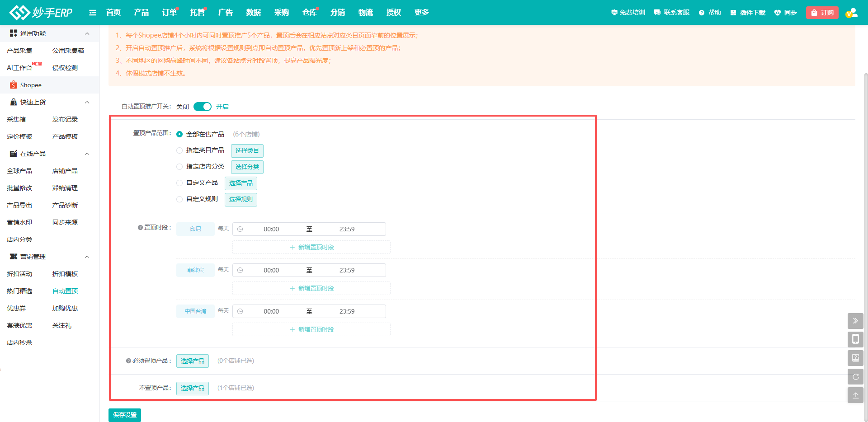Edit the 印尼 start time 00:00
Screen dimensions: 868x422
tap(271, 229)
